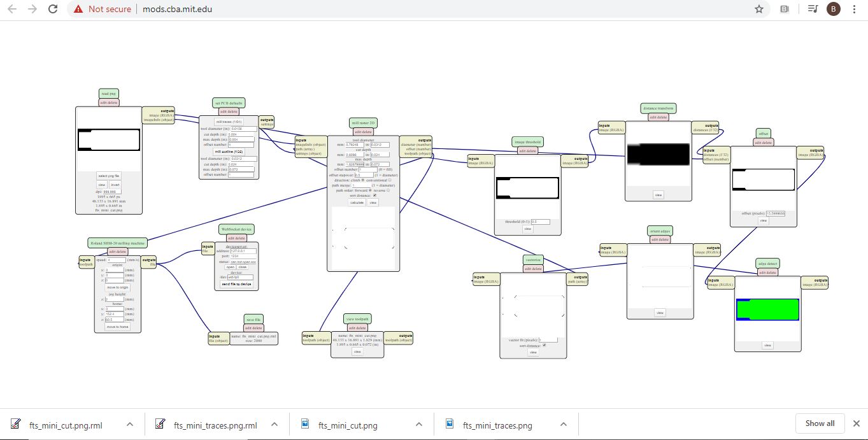Image resolution: width=868 pixels, height=440 pixels.
Task: Click invert button in read png module
Action: [115, 185]
